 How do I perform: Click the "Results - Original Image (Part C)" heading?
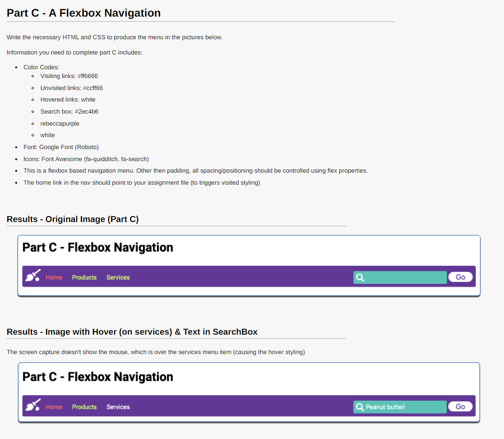pos(72,219)
